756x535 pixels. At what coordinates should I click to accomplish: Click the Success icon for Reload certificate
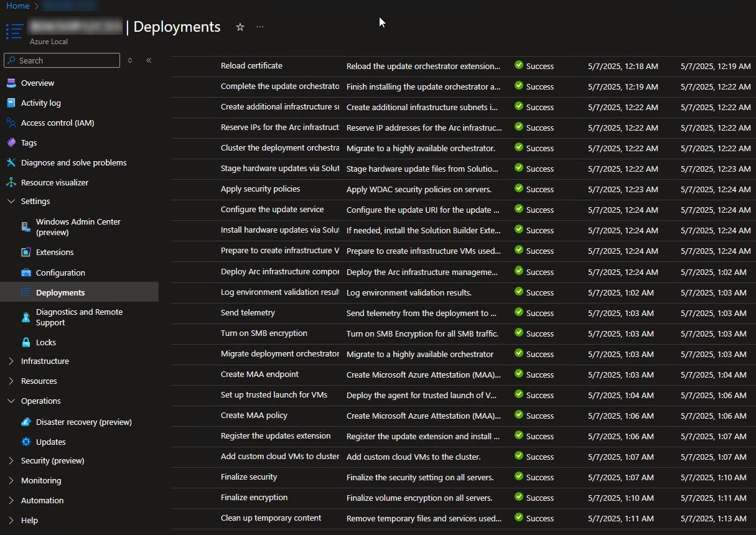click(x=519, y=65)
